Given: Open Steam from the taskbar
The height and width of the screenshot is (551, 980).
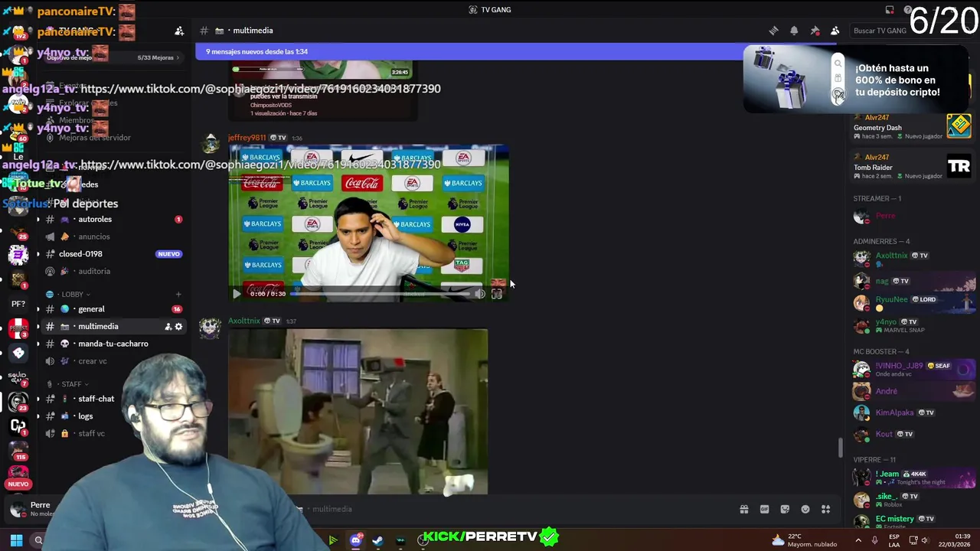Looking at the screenshot, I should pyautogui.click(x=377, y=540).
